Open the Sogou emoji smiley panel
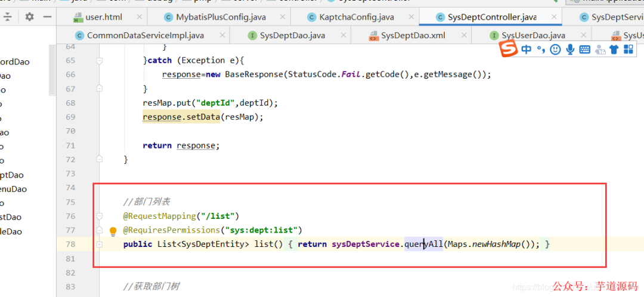Image resolution: width=644 pixels, height=297 pixels. [x=555, y=49]
